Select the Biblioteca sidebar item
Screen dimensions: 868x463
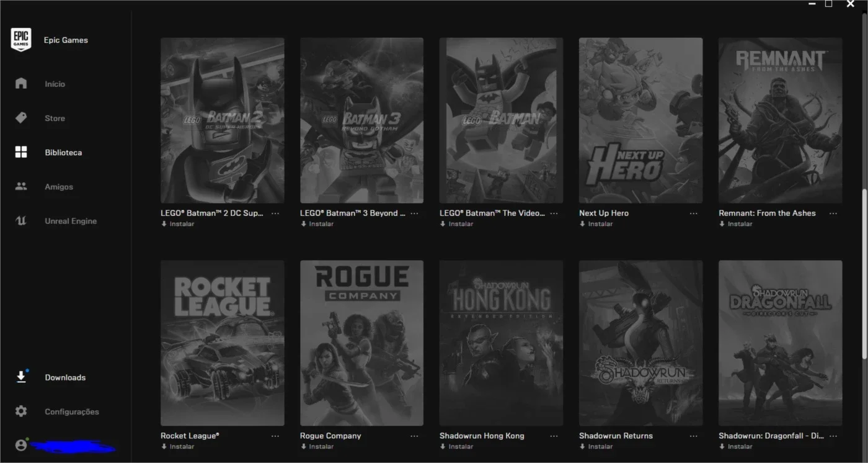63,152
